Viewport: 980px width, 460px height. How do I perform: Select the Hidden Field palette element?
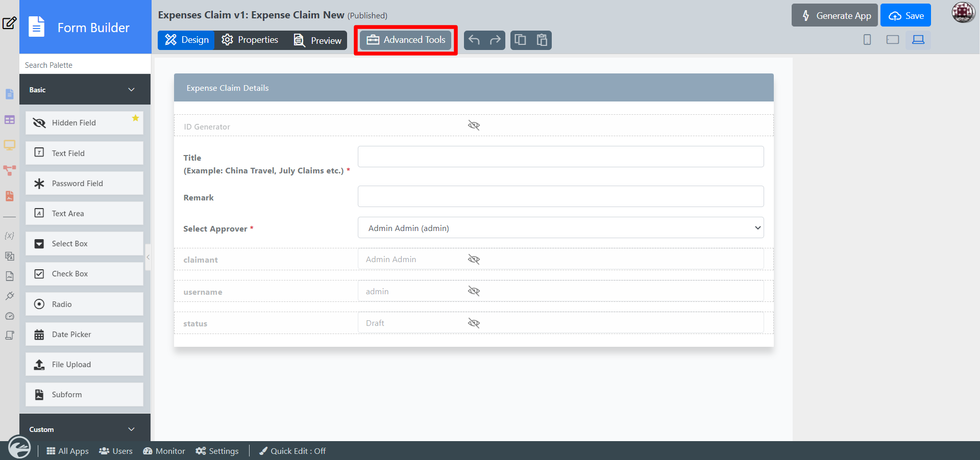tap(85, 123)
